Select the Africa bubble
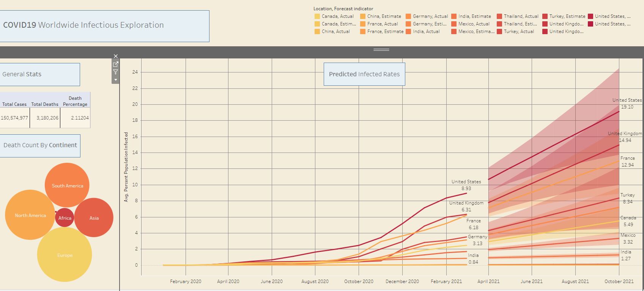 point(65,218)
